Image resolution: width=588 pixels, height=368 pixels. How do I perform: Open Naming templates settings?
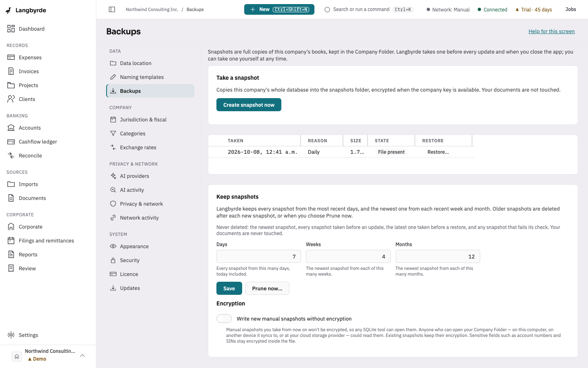pos(150,77)
